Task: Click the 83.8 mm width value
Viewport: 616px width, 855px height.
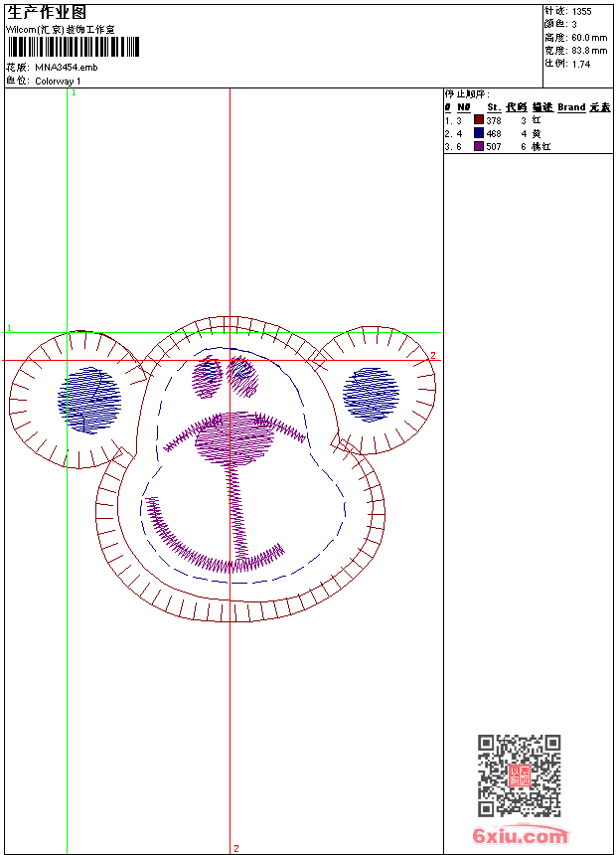Action: [589, 51]
